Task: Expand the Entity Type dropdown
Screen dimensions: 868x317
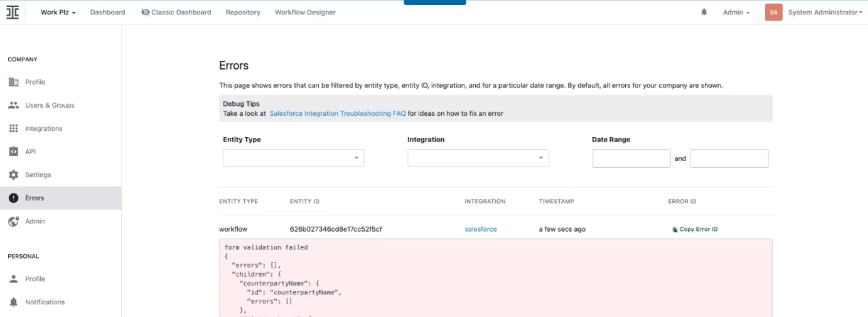Action: click(293, 158)
